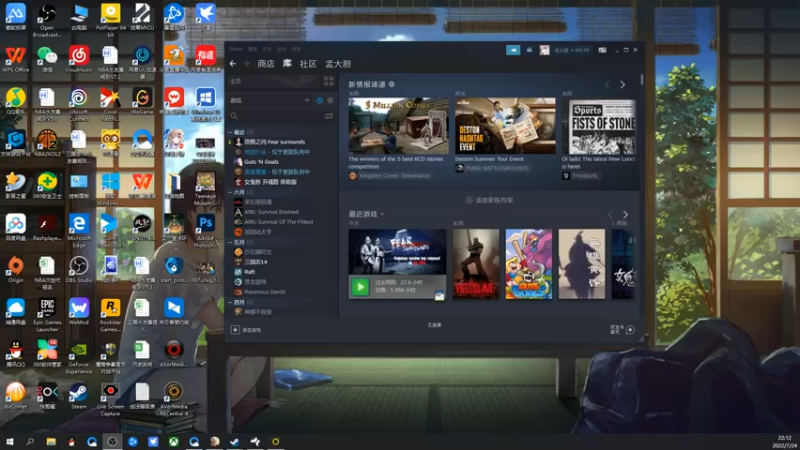Click the blue announcements button in Steam header
The image size is (800, 450).
pos(513,49)
